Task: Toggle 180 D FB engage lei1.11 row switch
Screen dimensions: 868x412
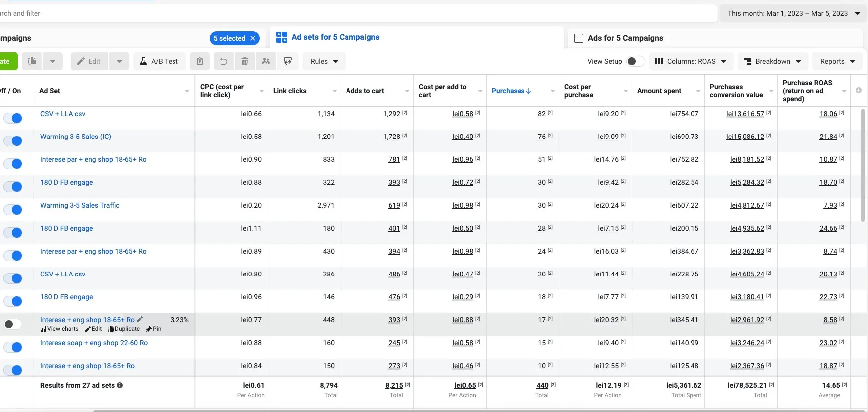Action: tap(13, 233)
